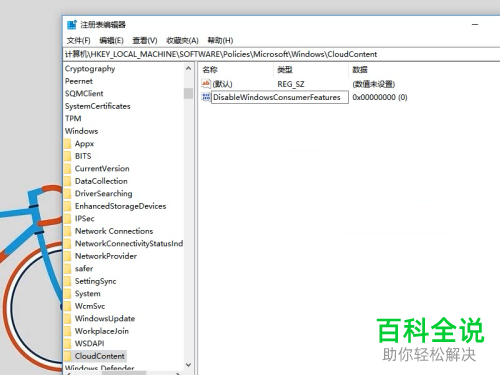The width and height of the screenshot is (500, 375).
Task: Open the 帮助(H) menu
Action: 220,41
